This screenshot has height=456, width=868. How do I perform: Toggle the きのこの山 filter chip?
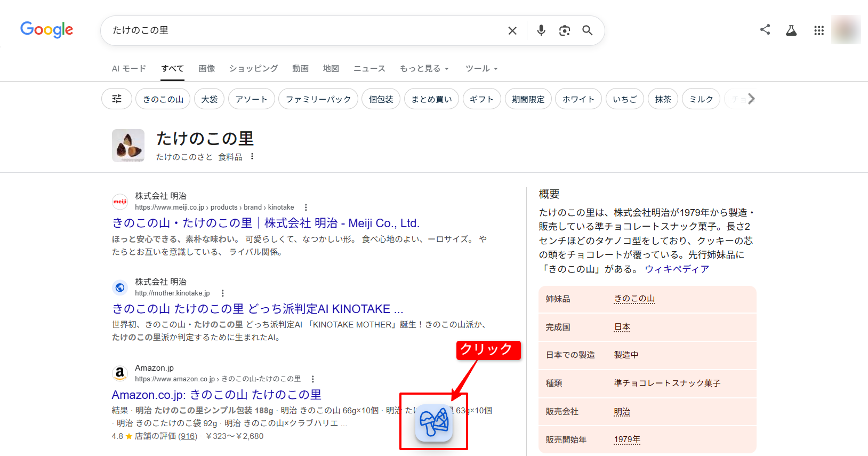click(x=163, y=99)
